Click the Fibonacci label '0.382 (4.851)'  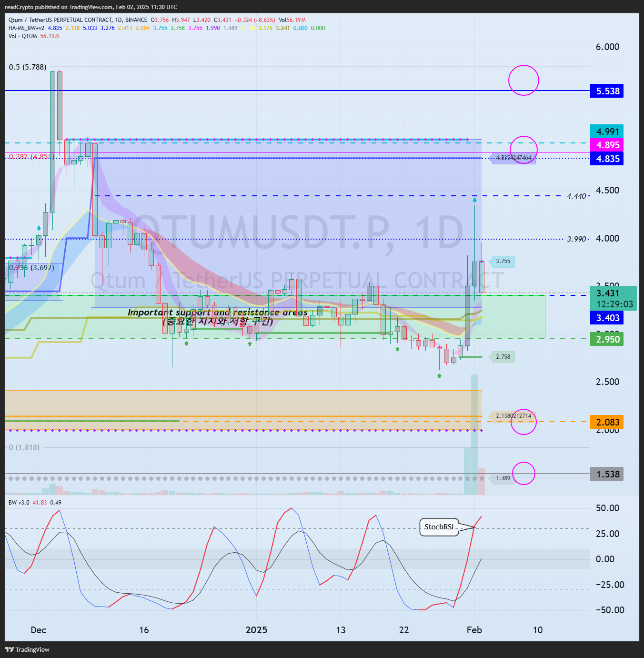pyautogui.click(x=31, y=156)
